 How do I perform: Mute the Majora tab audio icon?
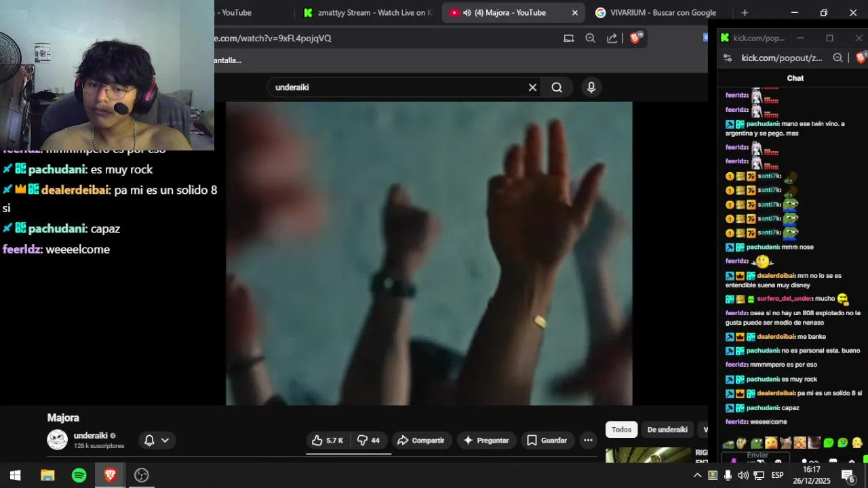[467, 13]
